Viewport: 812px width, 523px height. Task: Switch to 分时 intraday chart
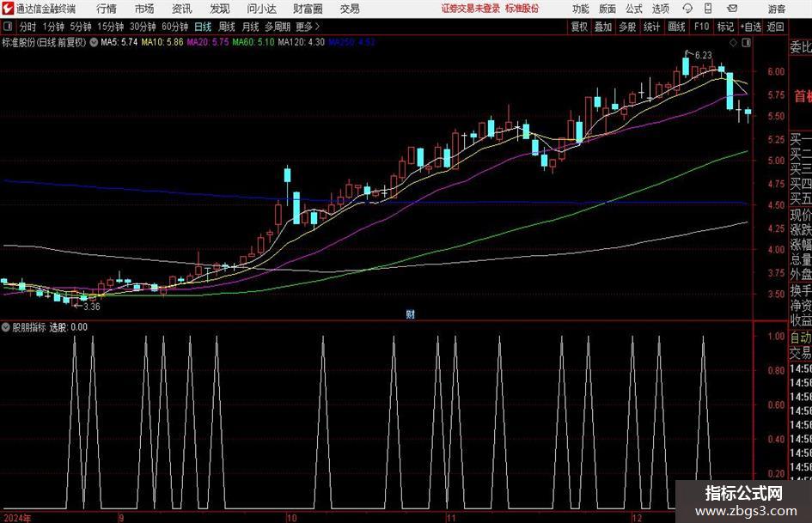point(27,27)
